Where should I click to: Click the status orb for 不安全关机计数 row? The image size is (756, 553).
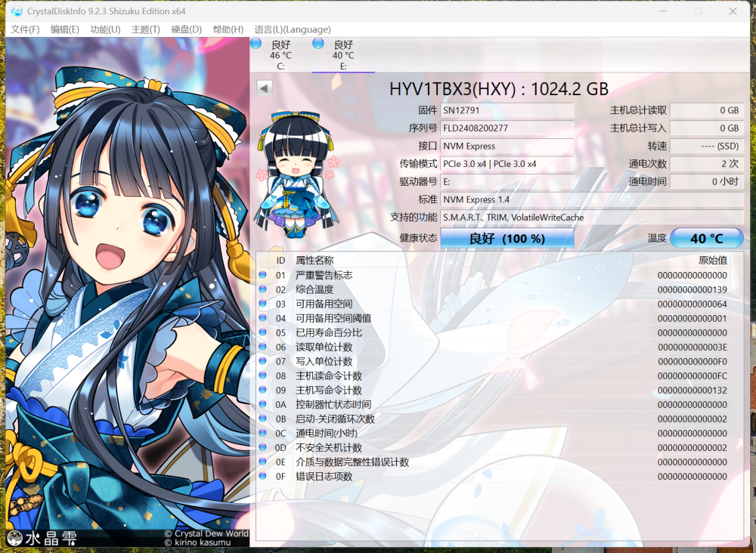pyautogui.click(x=263, y=447)
